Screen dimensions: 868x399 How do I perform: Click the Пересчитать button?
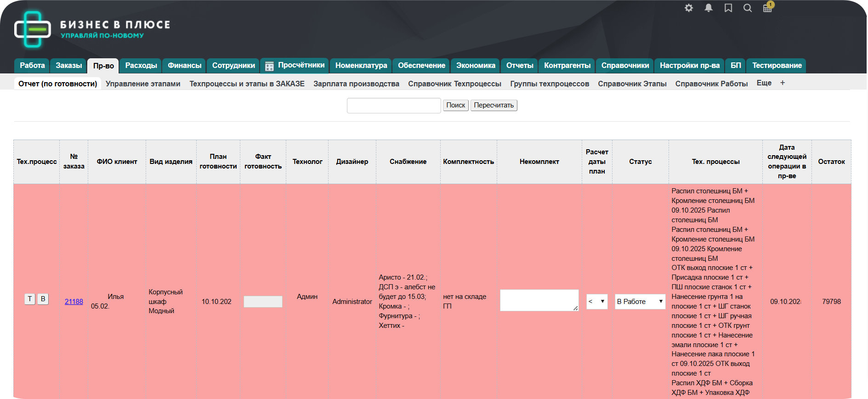point(494,105)
